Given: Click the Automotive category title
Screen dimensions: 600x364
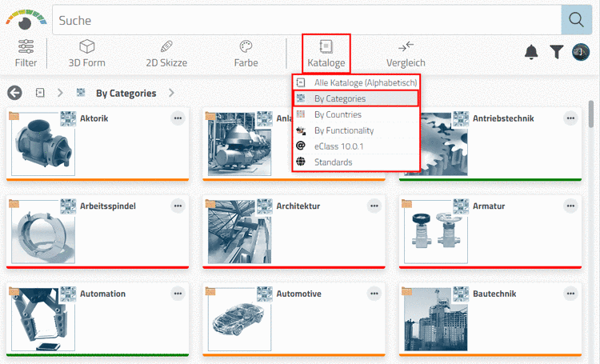Looking at the screenshot, I should click(299, 294).
